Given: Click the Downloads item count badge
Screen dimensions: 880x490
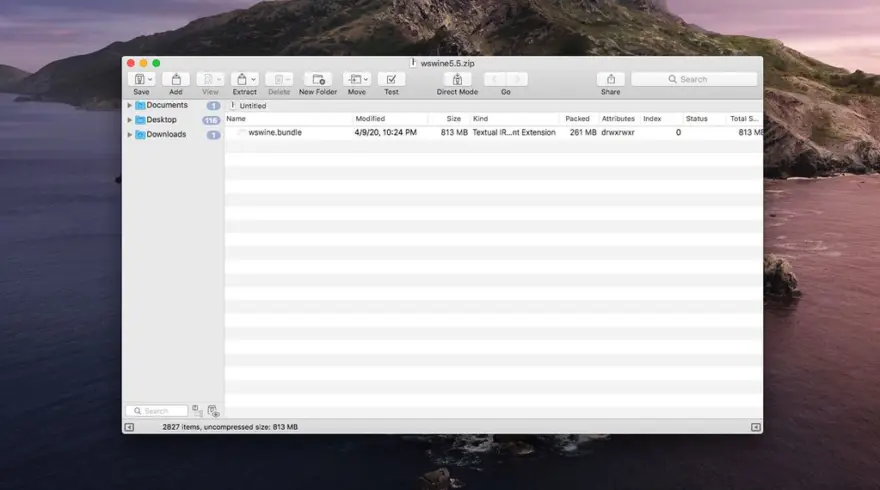Looking at the screenshot, I should pyautogui.click(x=213, y=135).
